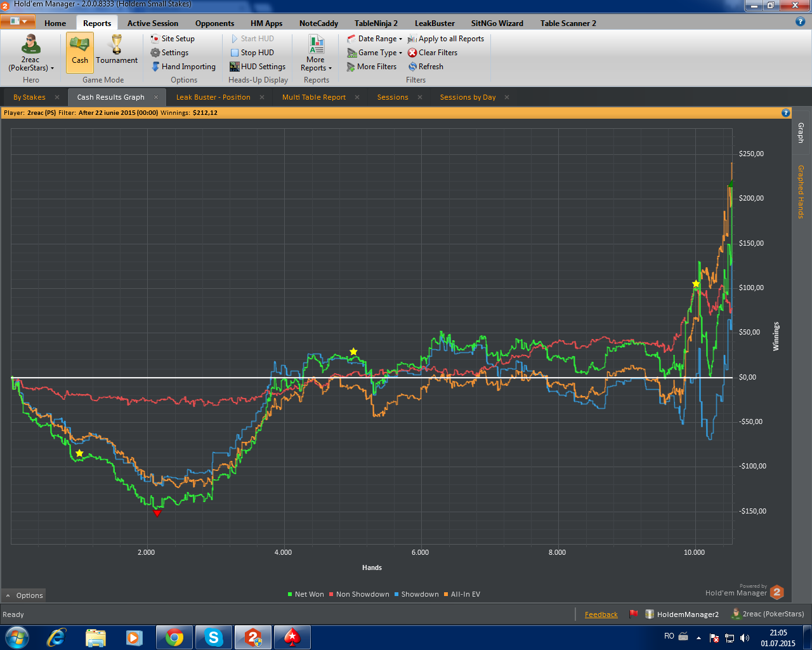Image resolution: width=812 pixels, height=650 pixels.
Task: Open the SitNGo Wizard ribbon tab
Action: tap(497, 23)
